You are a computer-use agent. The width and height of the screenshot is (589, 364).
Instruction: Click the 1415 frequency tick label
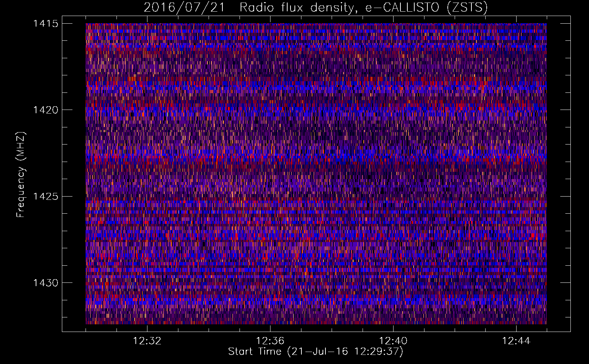[46, 24]
